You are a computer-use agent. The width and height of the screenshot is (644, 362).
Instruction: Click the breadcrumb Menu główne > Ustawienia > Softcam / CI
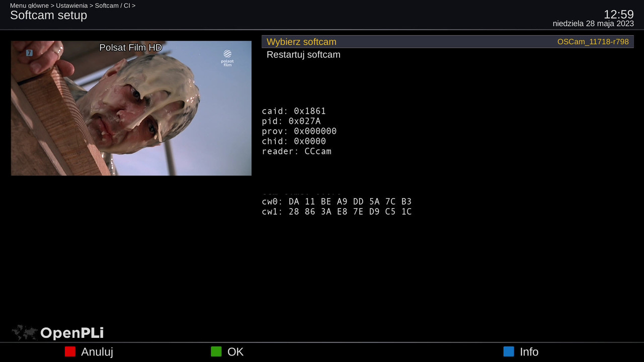pyautogui.click(x=73, y=6)
